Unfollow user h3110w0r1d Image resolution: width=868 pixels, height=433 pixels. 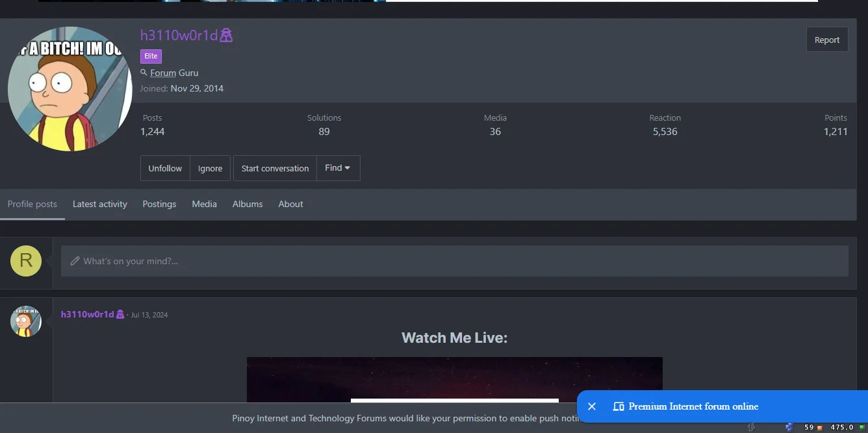[165, 168]
